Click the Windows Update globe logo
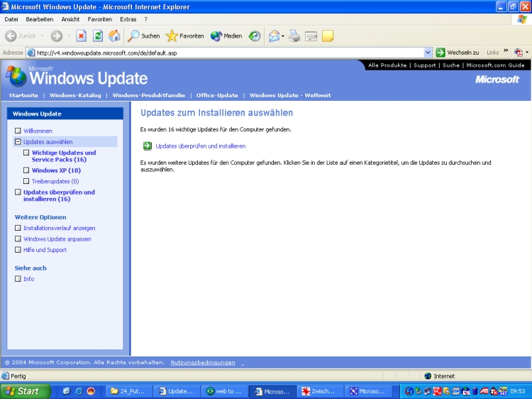Viewport: 532px width, 399px height. tap(16, 77)
